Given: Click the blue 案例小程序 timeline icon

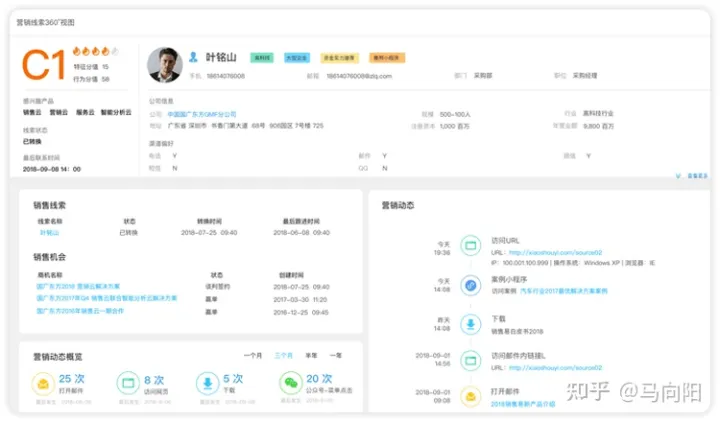Looking at the screenshot, I should (x=471, y=285).
